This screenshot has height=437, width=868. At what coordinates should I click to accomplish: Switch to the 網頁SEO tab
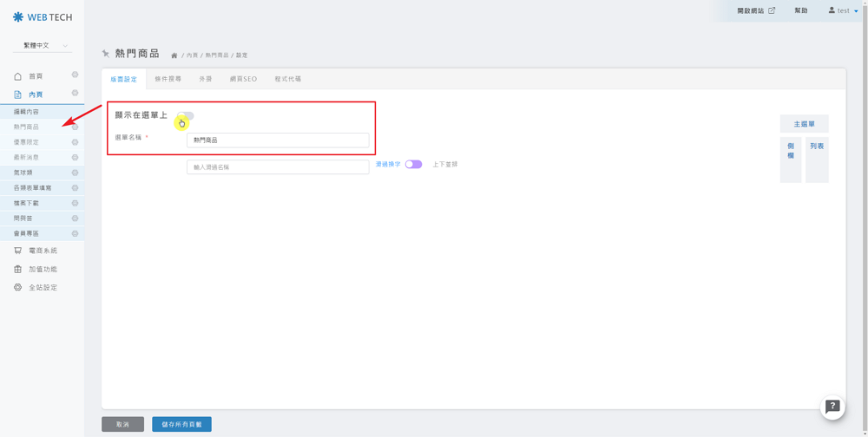[243, 79]
